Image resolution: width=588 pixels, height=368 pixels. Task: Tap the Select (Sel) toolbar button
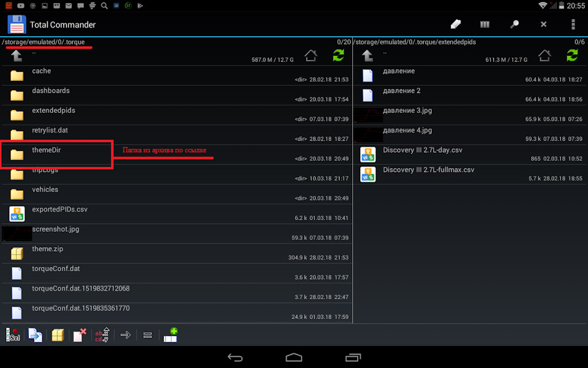click(13, 335)
